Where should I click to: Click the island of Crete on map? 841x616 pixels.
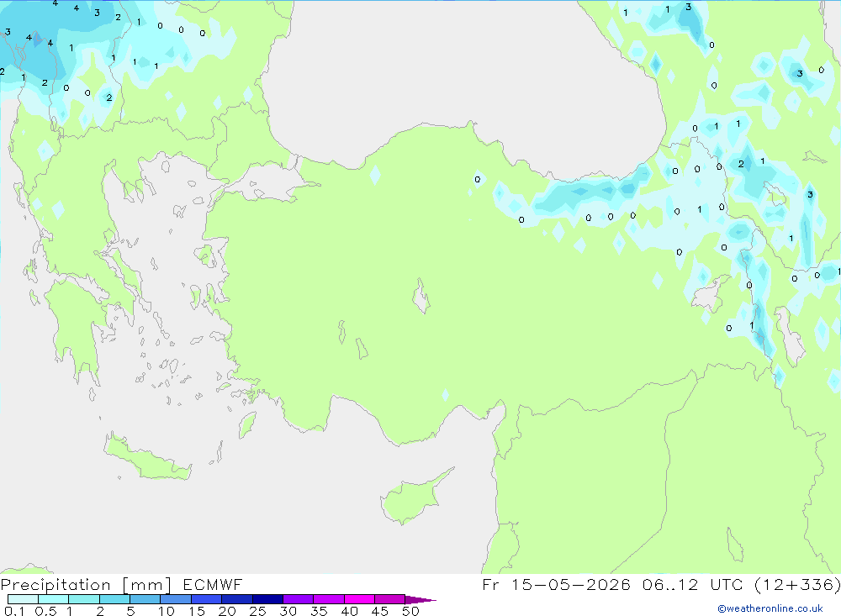pos(146,457)
